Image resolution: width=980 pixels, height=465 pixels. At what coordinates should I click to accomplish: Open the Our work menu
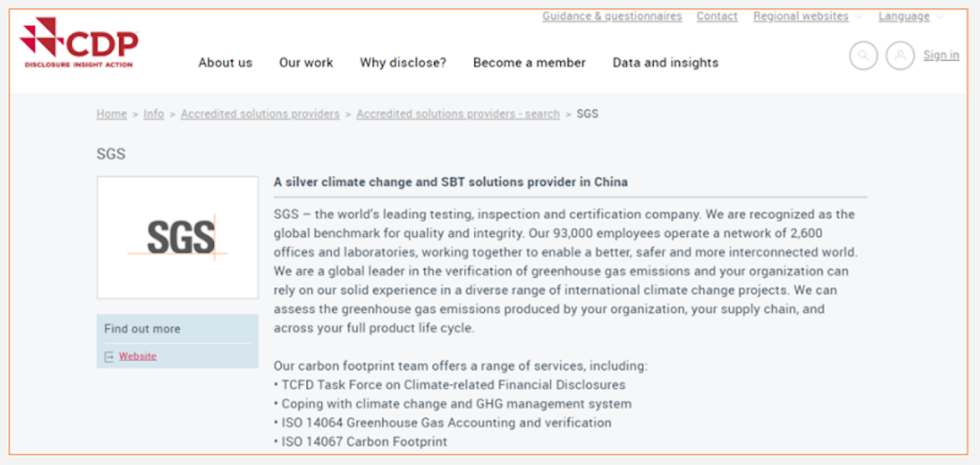pos(306,63)
